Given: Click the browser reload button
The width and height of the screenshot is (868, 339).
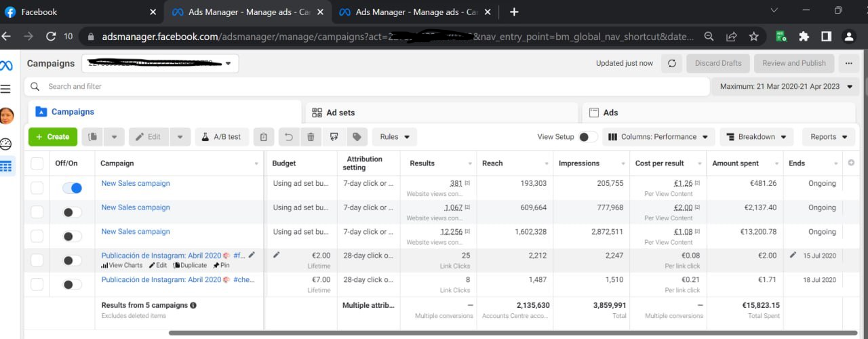Looking at the screenshot, I should point(51,37).
